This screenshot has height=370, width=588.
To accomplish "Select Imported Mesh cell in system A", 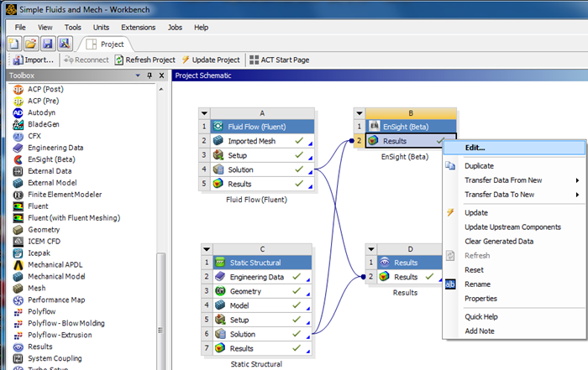I will 262,141.
